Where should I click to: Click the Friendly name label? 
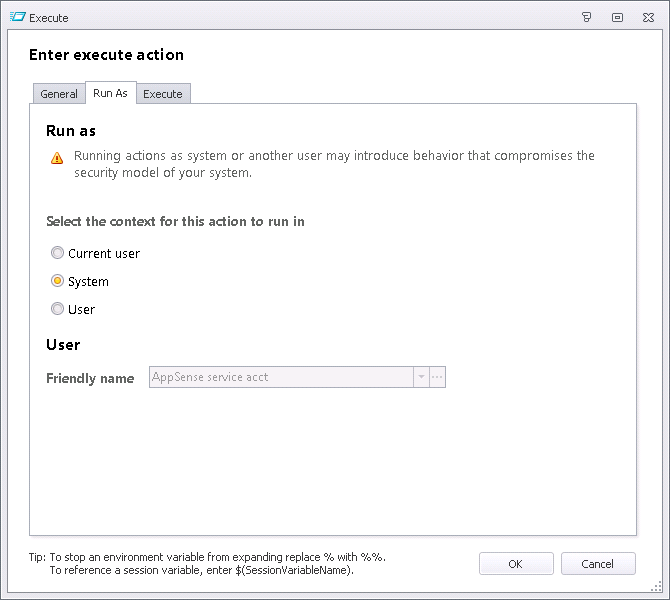[x=90, y=378]
